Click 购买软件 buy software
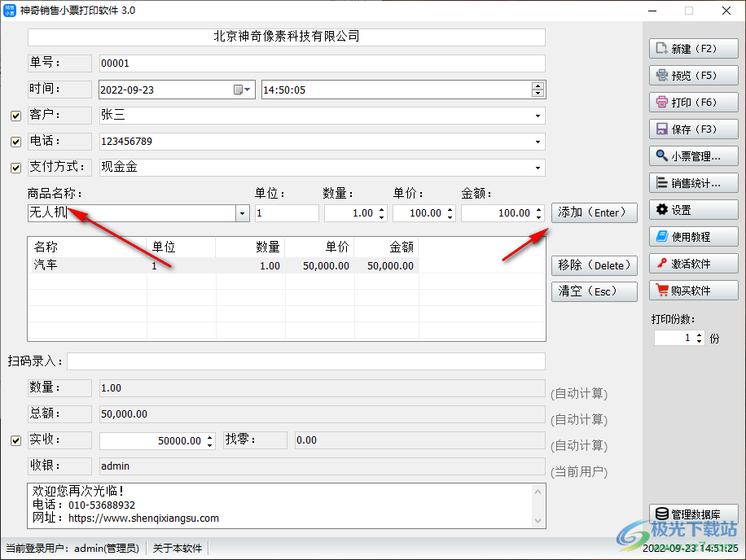Viewport: 746px width, 560px height. (x=693, y=291)
